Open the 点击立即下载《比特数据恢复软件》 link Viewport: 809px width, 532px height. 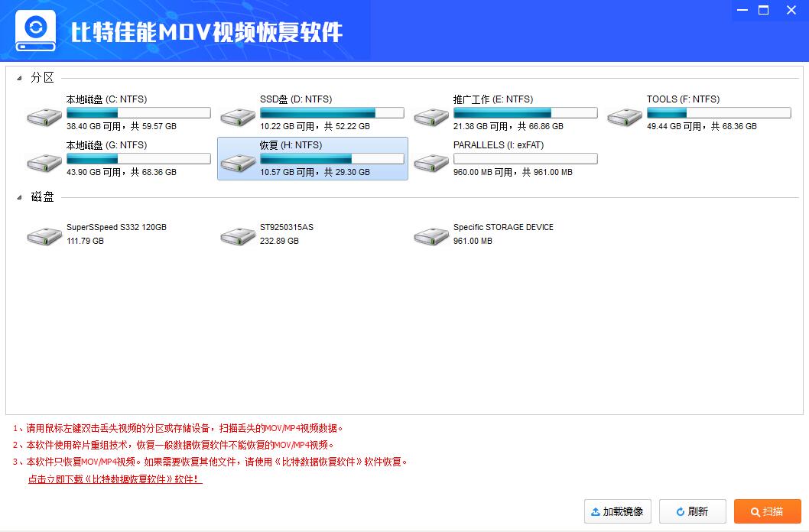[115, 479]
